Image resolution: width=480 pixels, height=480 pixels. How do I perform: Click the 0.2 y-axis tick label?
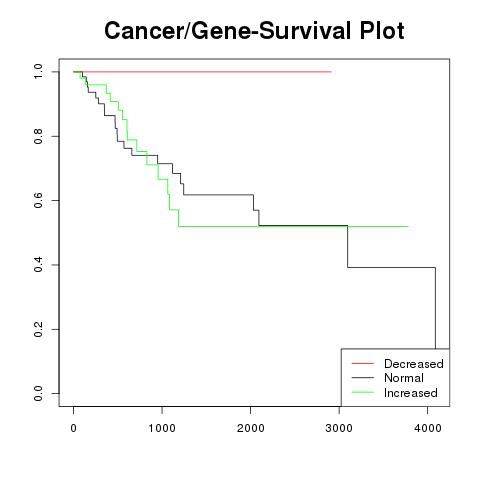[38, 329]
